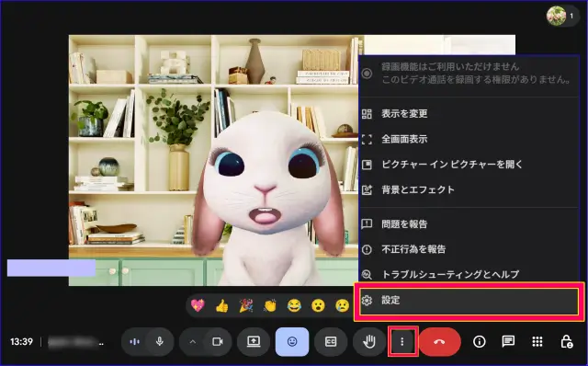Click the disabled recording unavailable entry

coord(469,74)
